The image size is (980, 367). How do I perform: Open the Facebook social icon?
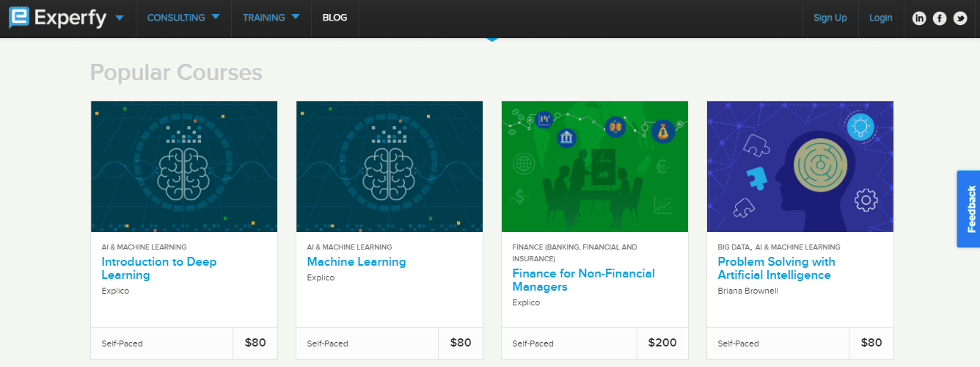pyautogui.click(x=940, y=18)
